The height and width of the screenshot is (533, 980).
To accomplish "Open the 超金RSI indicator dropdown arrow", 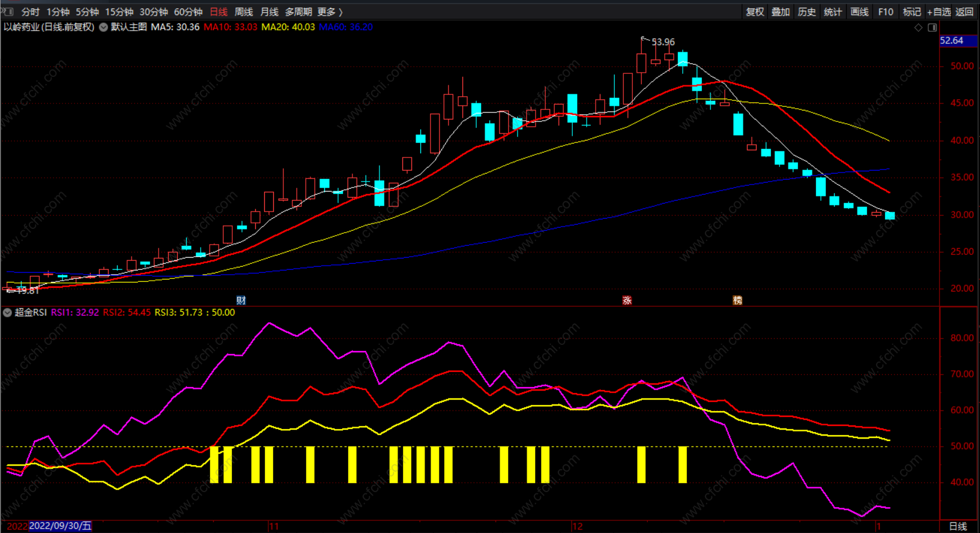I will (7, 312).
